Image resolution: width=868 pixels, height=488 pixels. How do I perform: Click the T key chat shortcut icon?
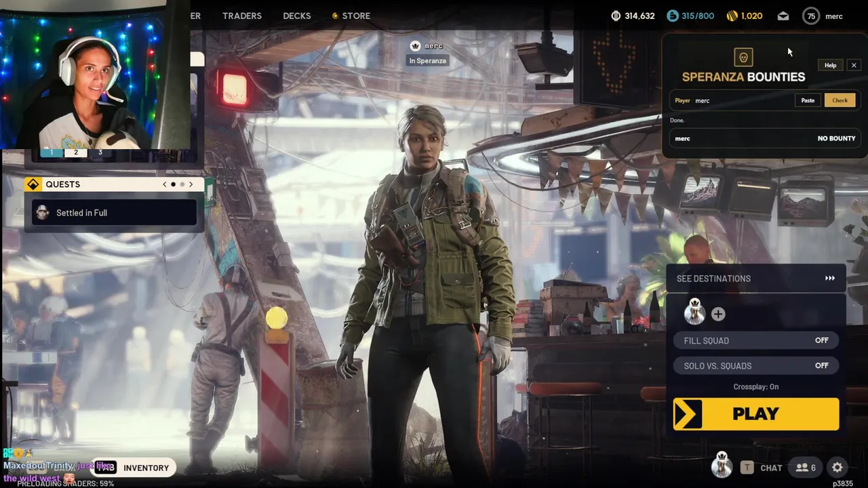click(747, 468)
